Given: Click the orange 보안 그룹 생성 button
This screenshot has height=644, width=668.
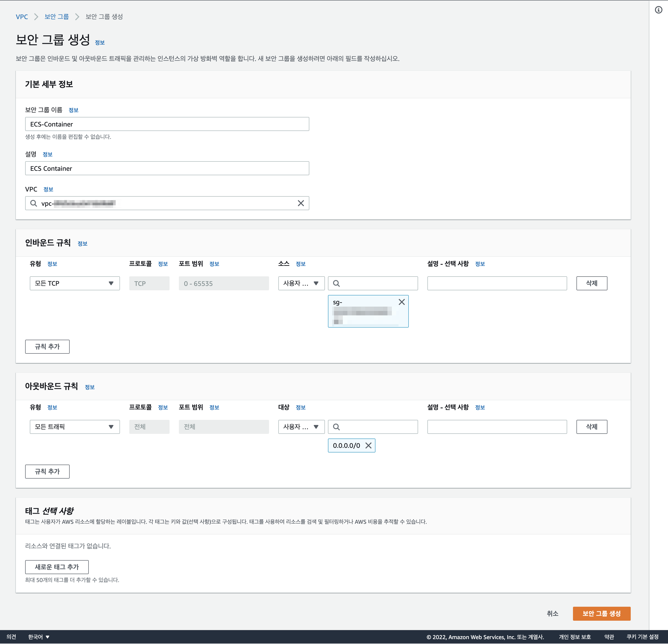Looking at the screenshot, I should (x=602, y=614).
